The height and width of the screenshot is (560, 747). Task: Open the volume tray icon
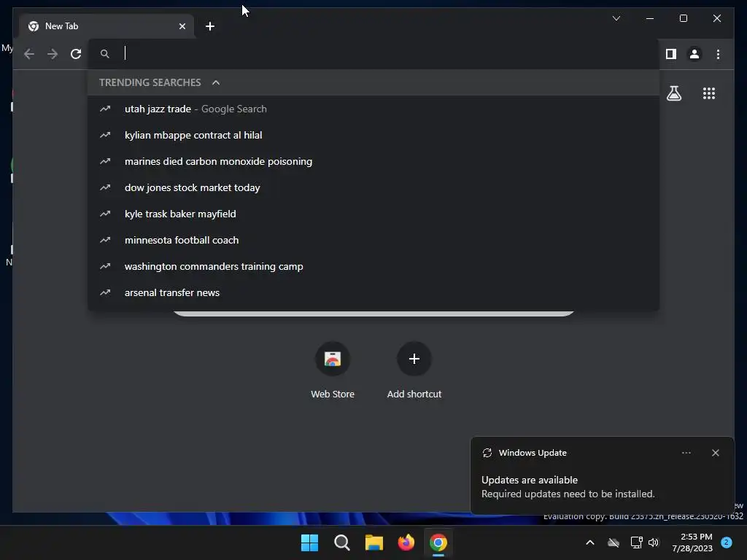pyautogui.click(x=654, y=542)
